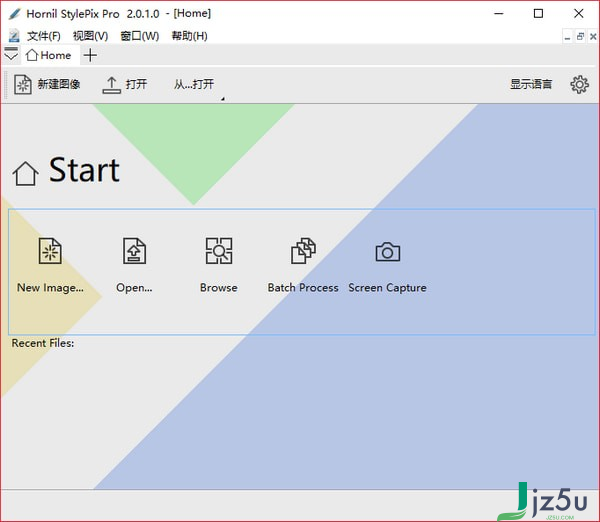This screenshot has width=600, height=522.
Task: Click the document icon in menu bar
Action: (x=14, y=36)
